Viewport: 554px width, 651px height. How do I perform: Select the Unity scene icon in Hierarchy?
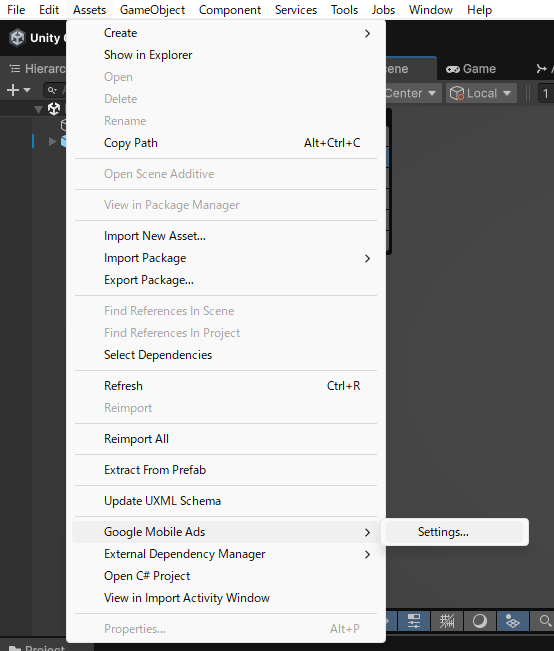tap(54, 109)
